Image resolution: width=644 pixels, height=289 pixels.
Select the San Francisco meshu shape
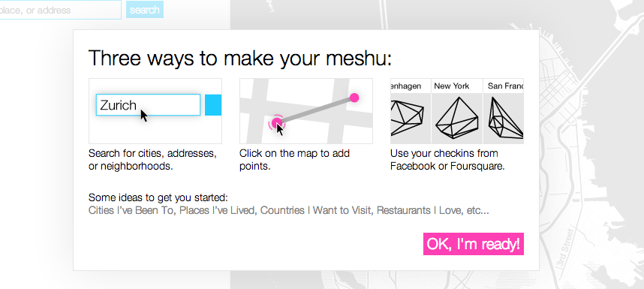point(504,119)
